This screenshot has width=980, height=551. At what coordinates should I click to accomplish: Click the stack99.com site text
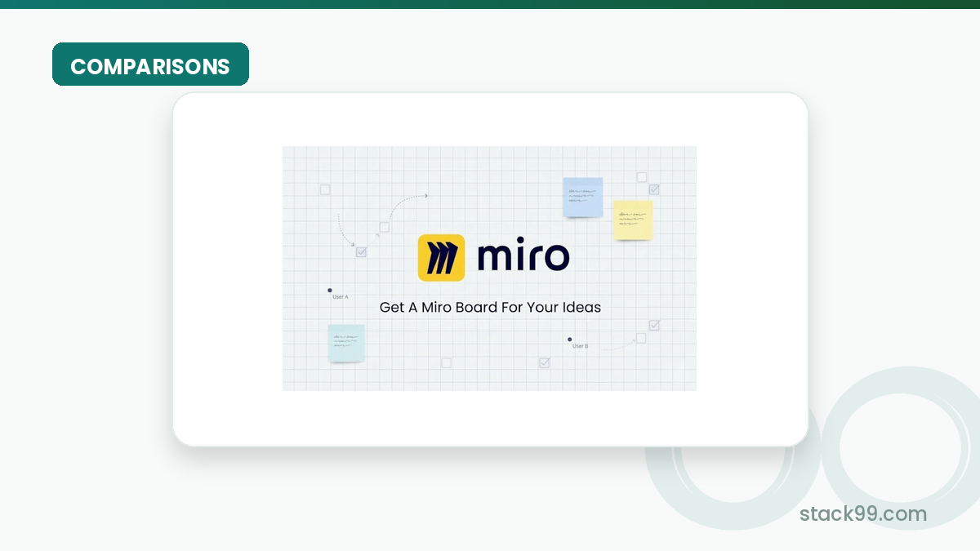tap(863, 513)
